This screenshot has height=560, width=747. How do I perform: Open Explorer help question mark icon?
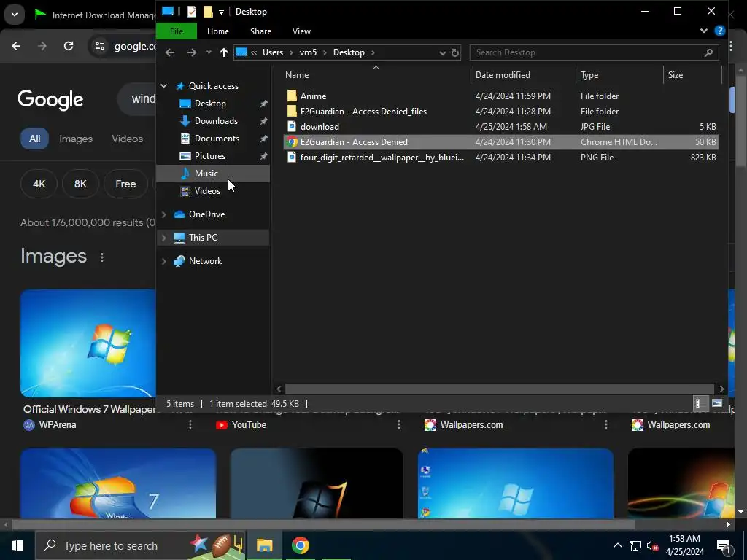[720, 31]
